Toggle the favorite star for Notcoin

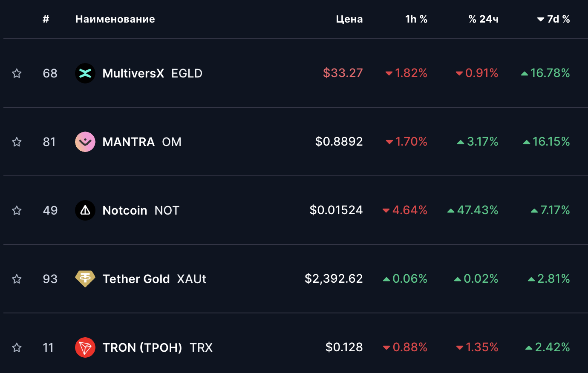point(17,210)
